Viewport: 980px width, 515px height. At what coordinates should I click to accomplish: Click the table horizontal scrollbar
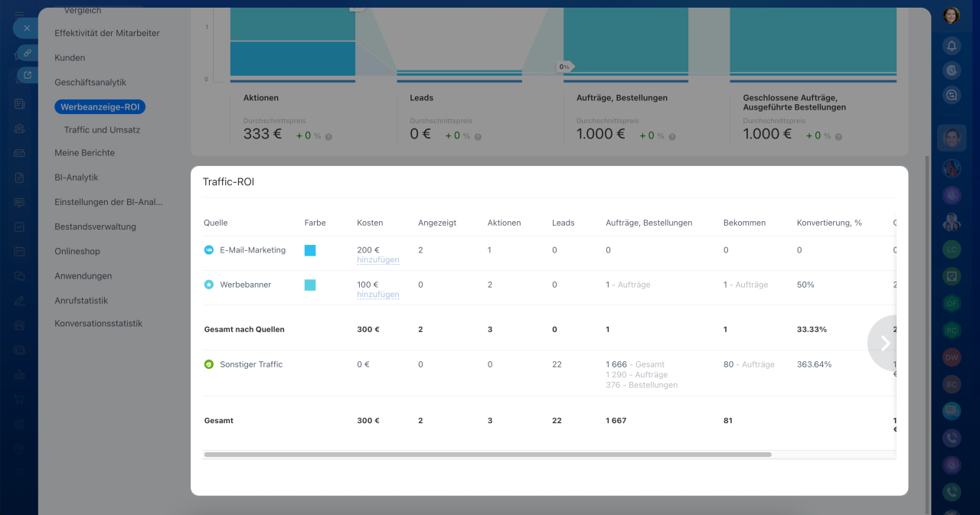(x=488, y=455)
